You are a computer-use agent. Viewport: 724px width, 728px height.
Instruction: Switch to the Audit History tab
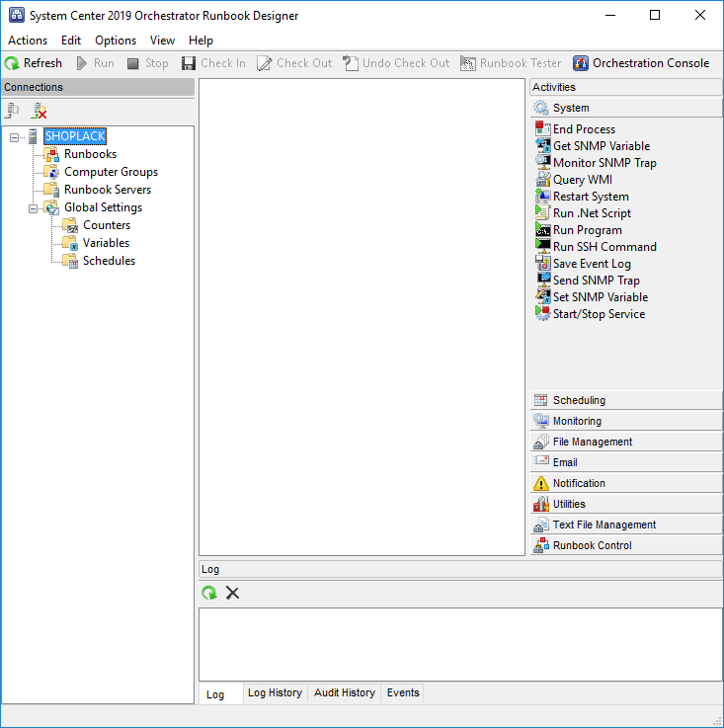(344, 692)
